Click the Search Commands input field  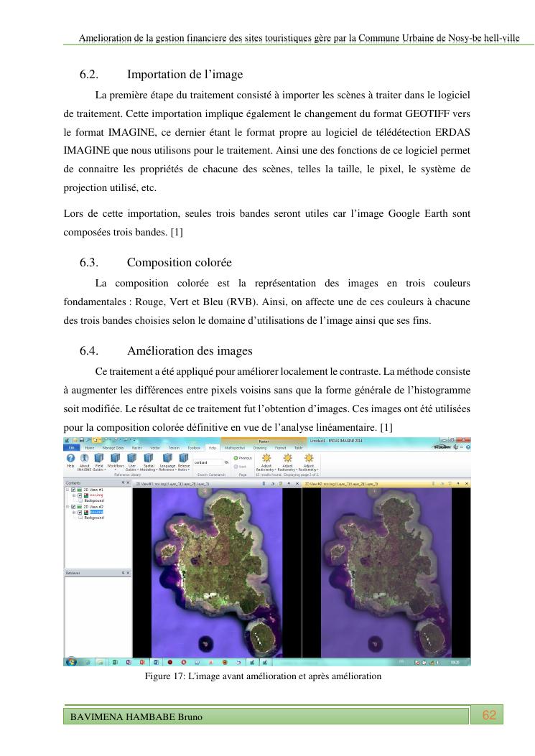208,462
